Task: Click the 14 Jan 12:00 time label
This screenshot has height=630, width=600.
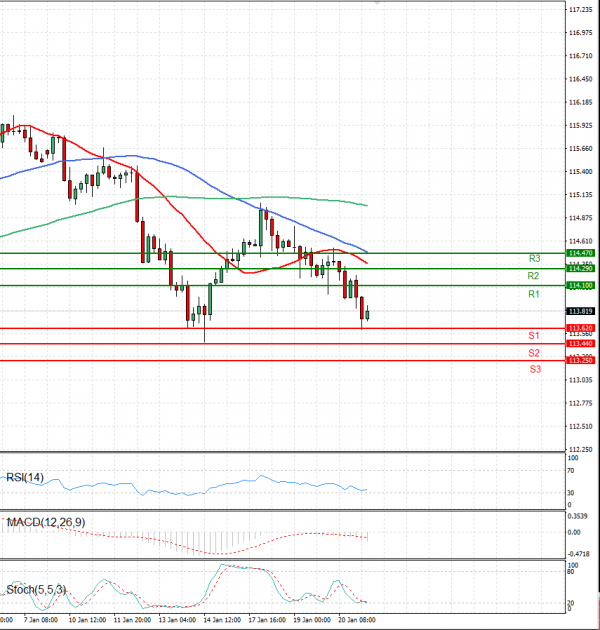Action: (222, 620)
